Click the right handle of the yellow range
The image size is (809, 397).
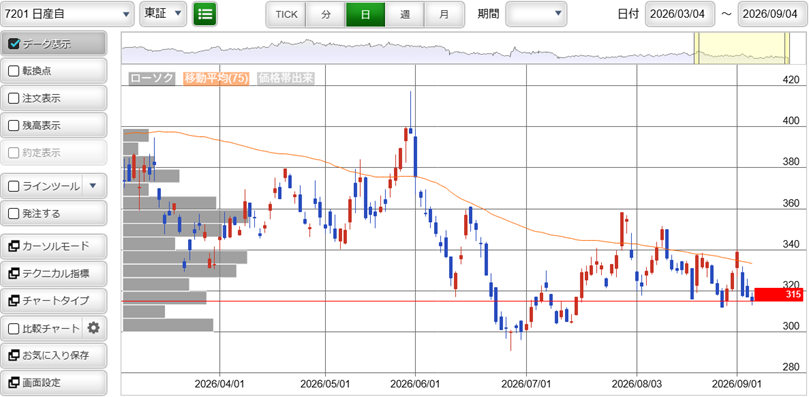pos(787,48)
